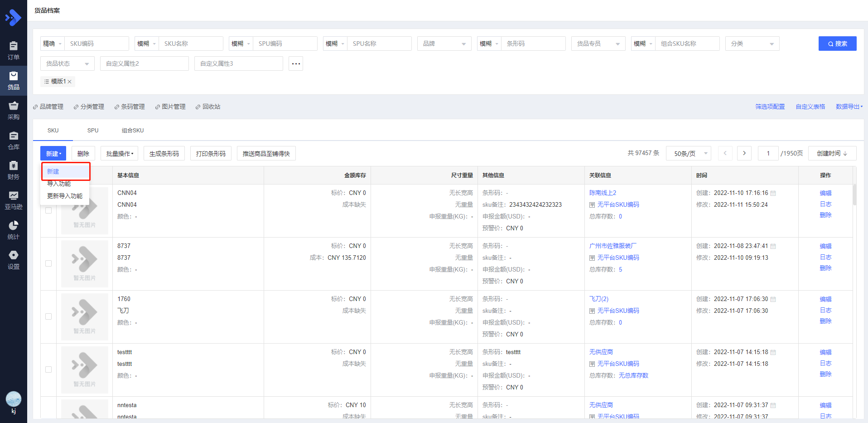Select the checkbox for the 飞刀 row
This screenshot has height=423, width=868.
[x=48, y=316]
